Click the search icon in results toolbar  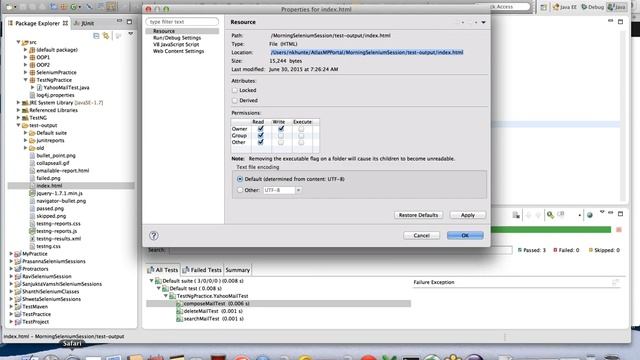coord(550,215)
